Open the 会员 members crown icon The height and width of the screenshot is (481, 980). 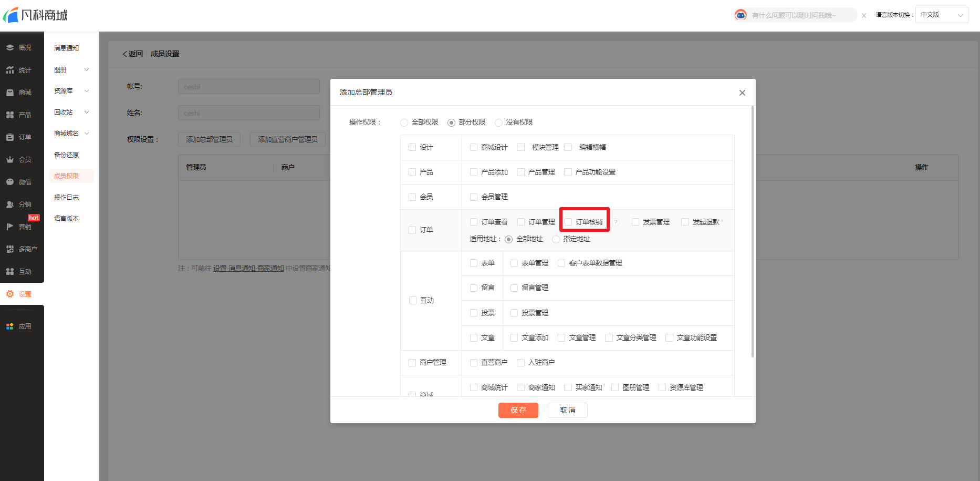10,159
